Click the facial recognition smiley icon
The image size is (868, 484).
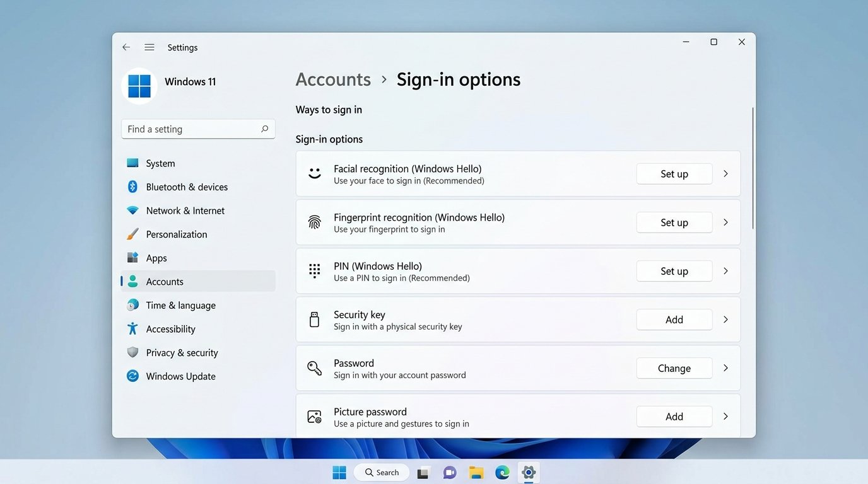click(x=315, y=173)
